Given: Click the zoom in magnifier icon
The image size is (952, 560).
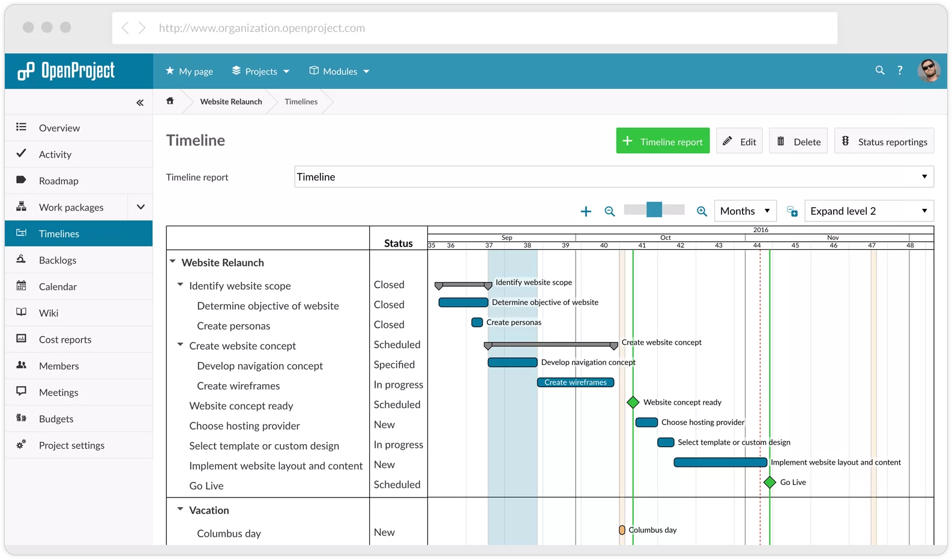Looking at the screenshot, I should coord(702,211).
